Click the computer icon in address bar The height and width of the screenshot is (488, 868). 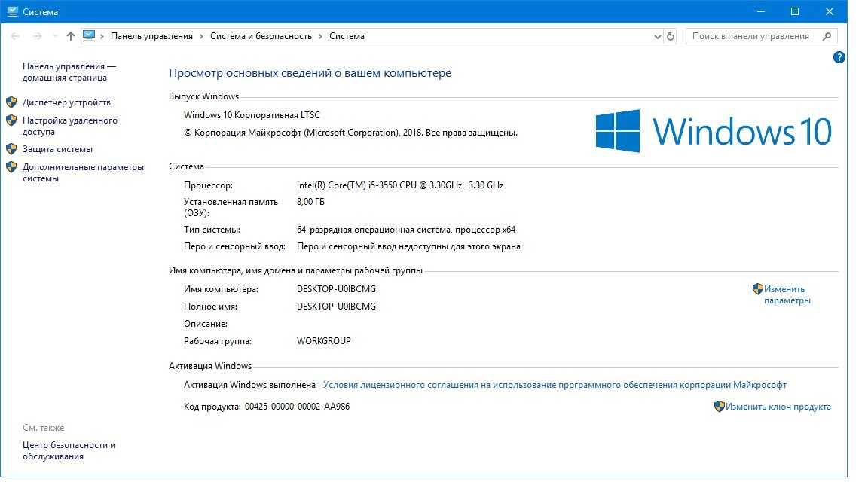[x=89, y=36]
